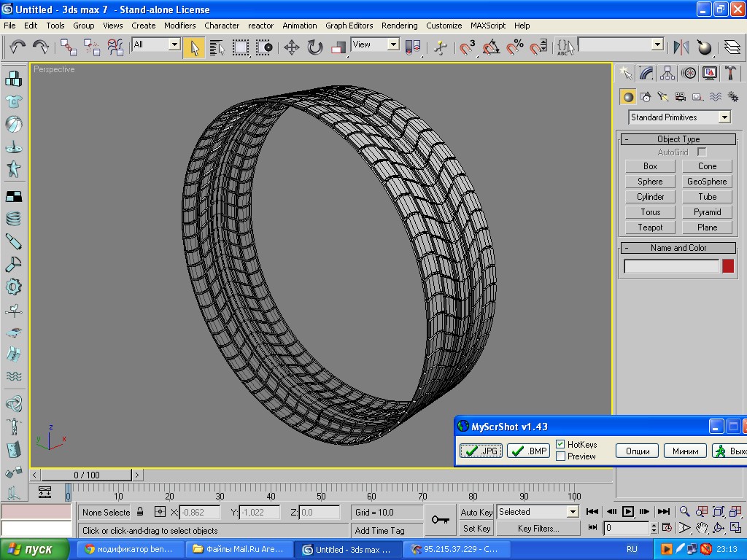The height and width of the screenshot is (560, 747).
Task: Save screenshot as JPG in MyScrShot
Action: pyautogui.click(x=481, y=451)
